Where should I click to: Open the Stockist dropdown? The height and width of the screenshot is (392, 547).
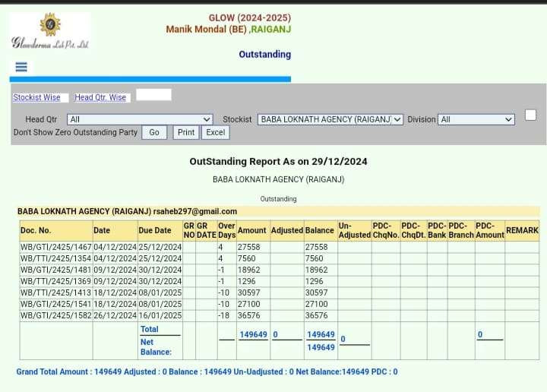[x=330, y=119]
